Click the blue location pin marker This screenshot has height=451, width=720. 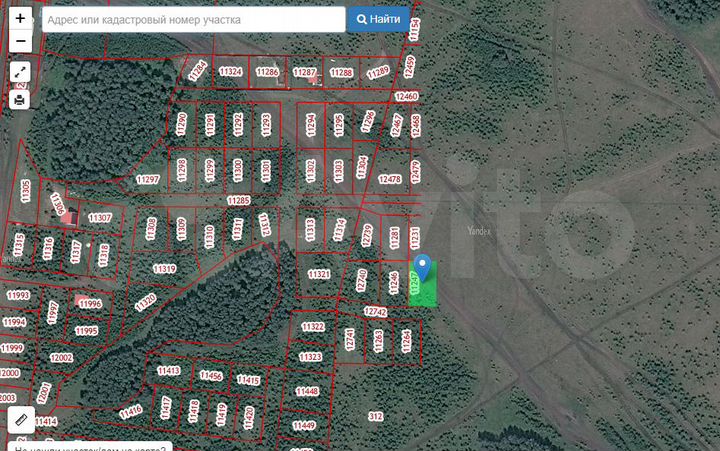click(423, 267)
